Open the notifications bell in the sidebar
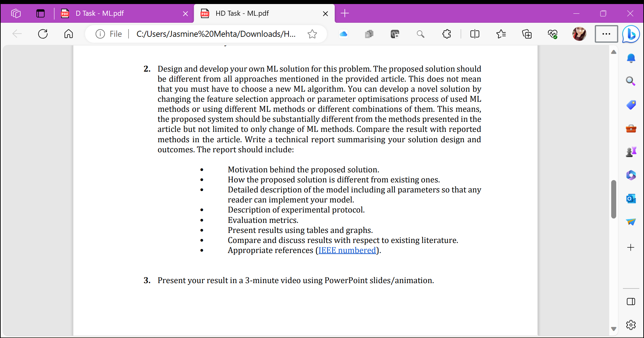This screenshot has width=644, height=338. click(631, 58)
